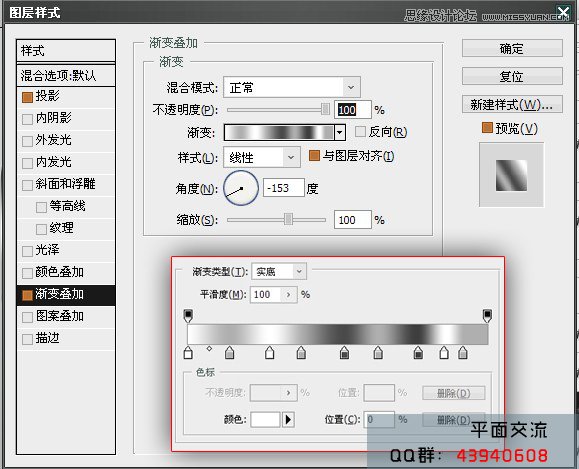Expand the gradient picker dropdown arrow
Screen dimensions: 579x469
click(x=340, y=132)
